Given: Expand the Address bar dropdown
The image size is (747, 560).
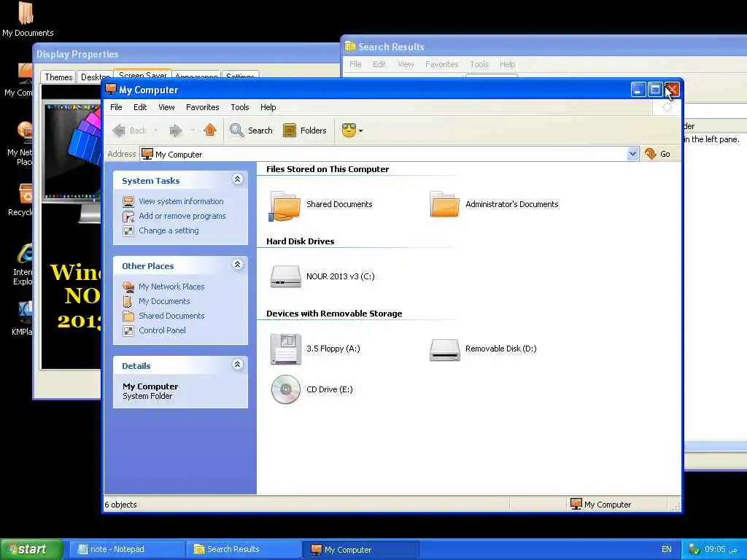Looking at the screenshot, I should point(632,154).
